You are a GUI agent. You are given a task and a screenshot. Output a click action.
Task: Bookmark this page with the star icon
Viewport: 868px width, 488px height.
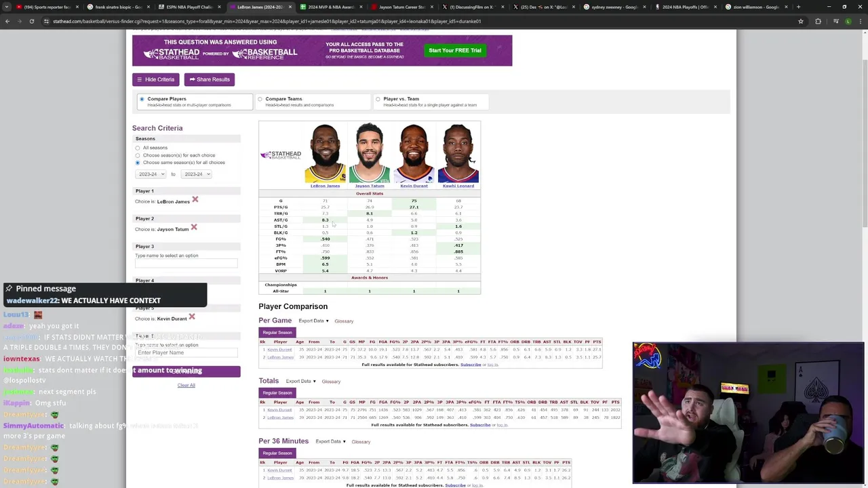801,21
